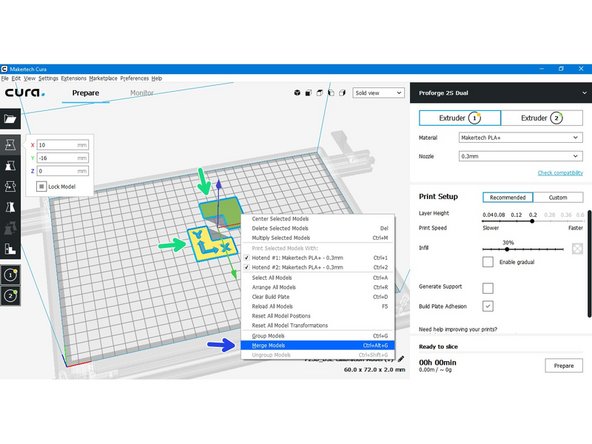Choose Multiply Selected Models

pos(318,238)
